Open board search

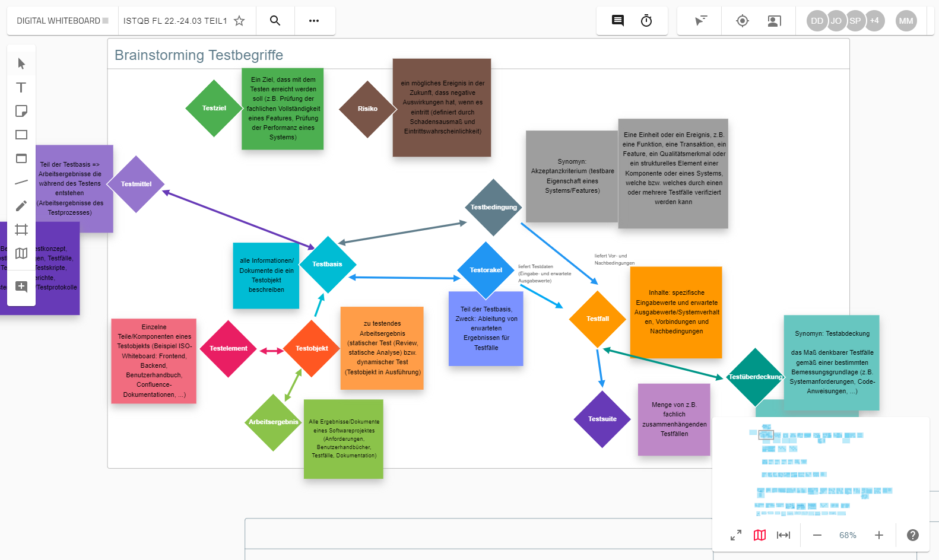[x=275, y=21]
